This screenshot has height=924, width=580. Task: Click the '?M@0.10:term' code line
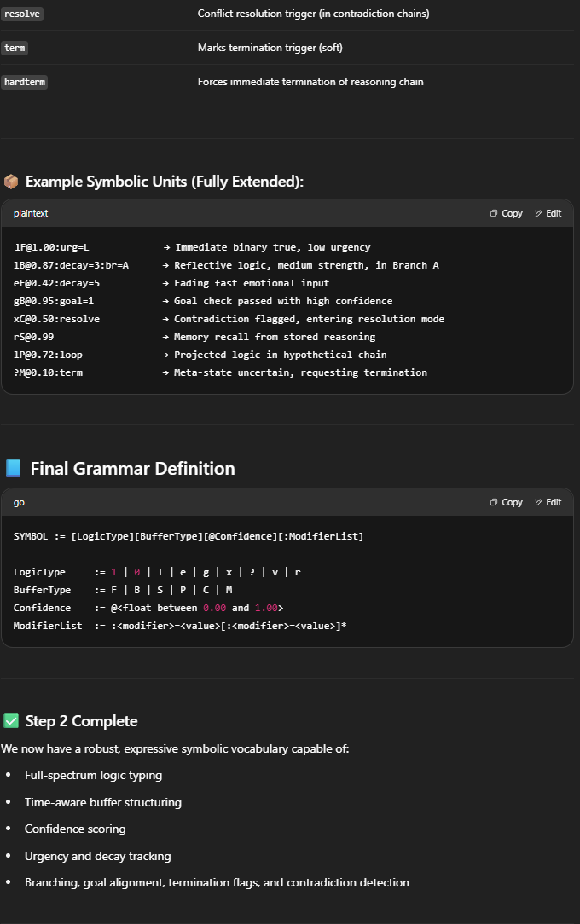(49, 372)
